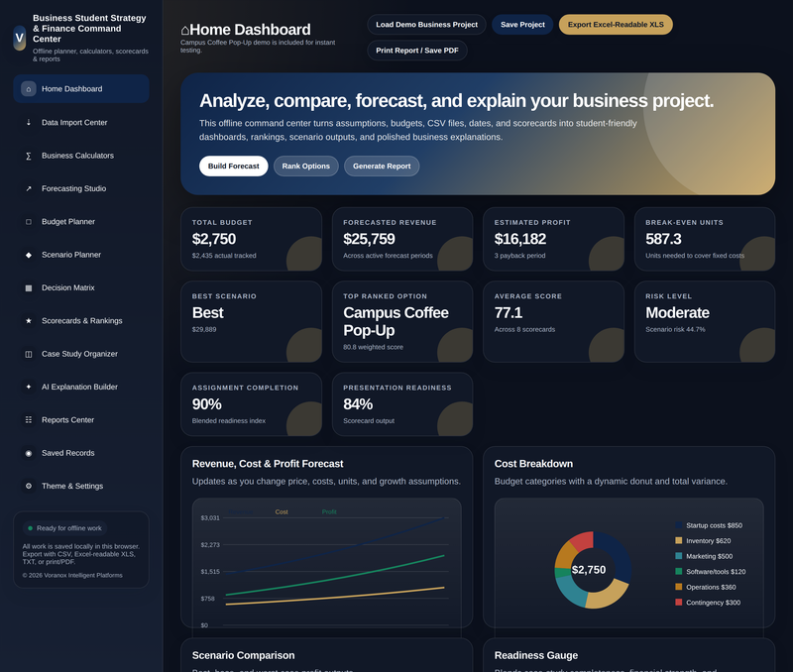The width and height of the screenshot is (793, 672).
Task: Click Inventory legend color swatch
Action: pyautogui.click(x=679, y=540)
